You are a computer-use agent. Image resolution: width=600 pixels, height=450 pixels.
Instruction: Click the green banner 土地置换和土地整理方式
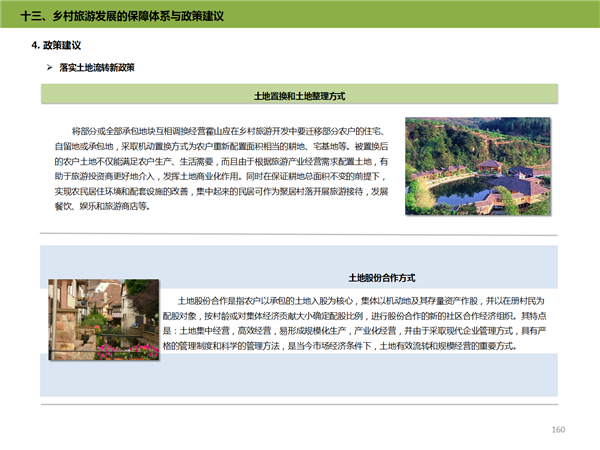300,95
